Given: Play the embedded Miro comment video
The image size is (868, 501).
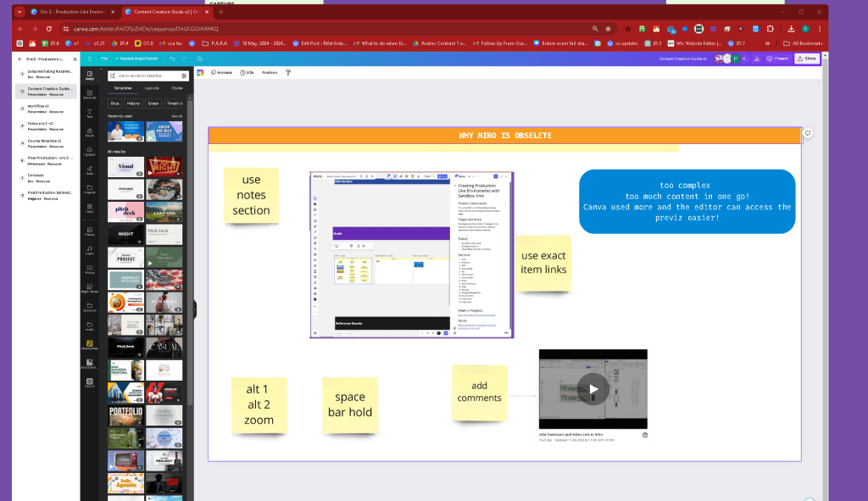Looking at the screenshot, I should coord(593,389).
